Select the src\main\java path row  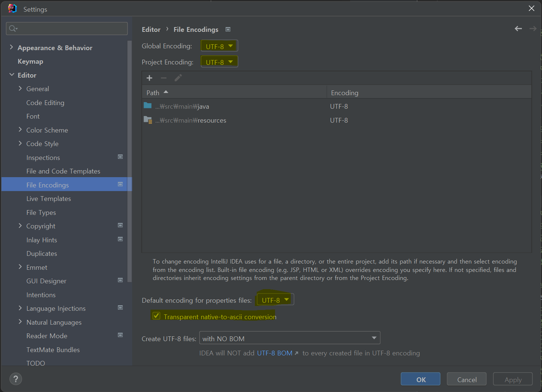coord(337,106)
